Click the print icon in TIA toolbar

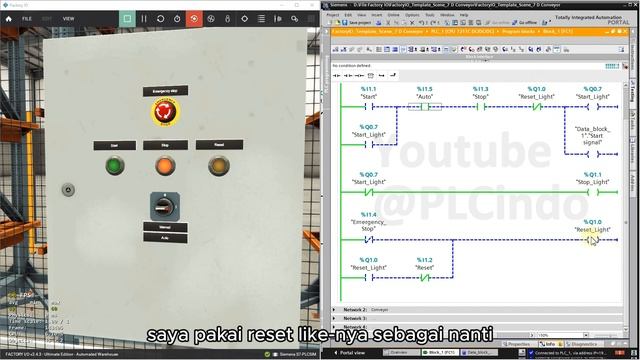coord(378,23)
